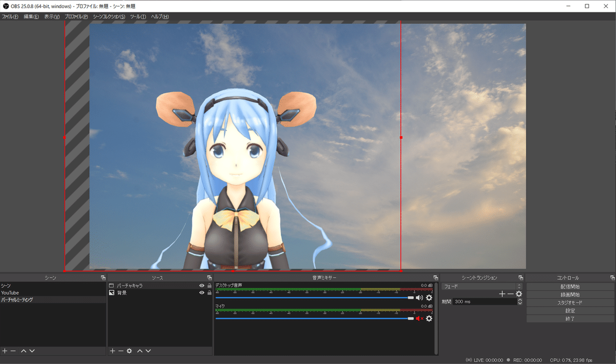616x364 pixels.
Task: Exit OBS with 終了 button
Action: tap(571, 319)
